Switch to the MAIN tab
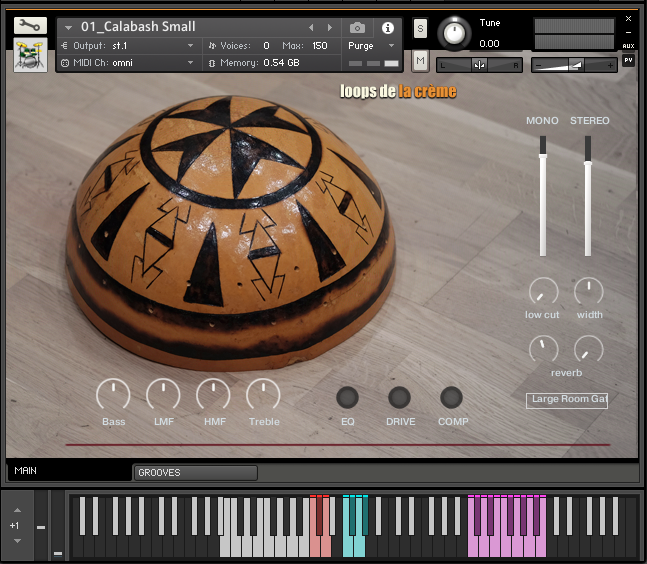The width and height of the screenshot is (647, 564). pyautogui.click(x=69, y=471)
